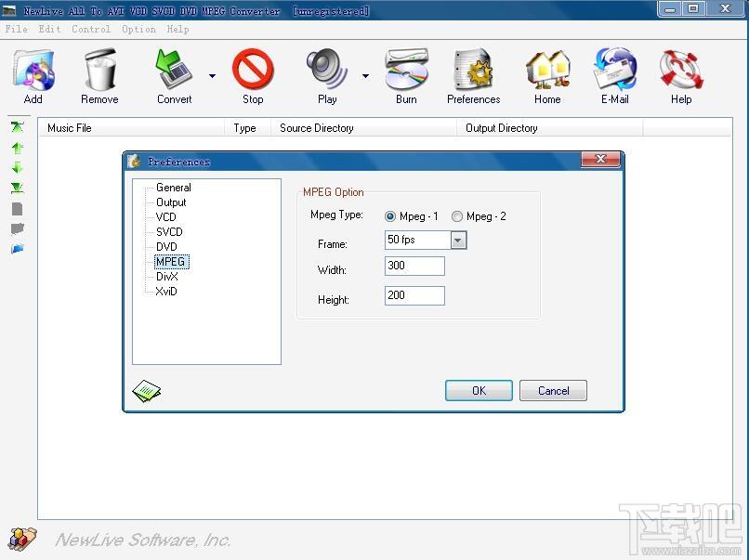Viewport: 749px width, 560px height.
Task: Close the Preferences dialog
Action: pyautogui.click(x=600, y=159)
